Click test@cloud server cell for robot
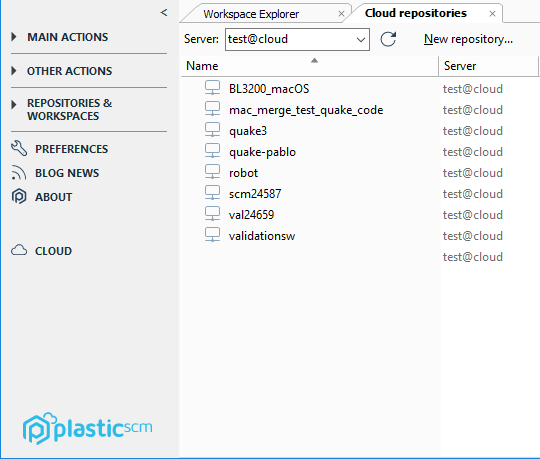The height and width of the screenshot is (459, 540). pyautogui.click(x=473, y=173)
